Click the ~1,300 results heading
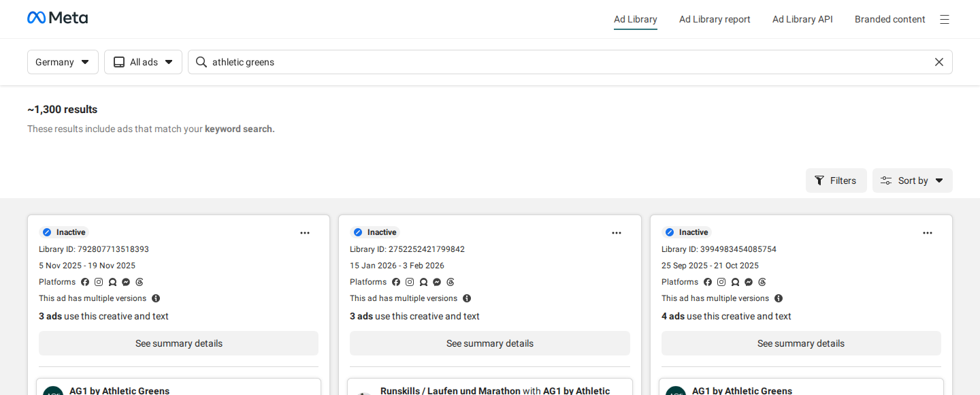 click(x=63, y=110)
